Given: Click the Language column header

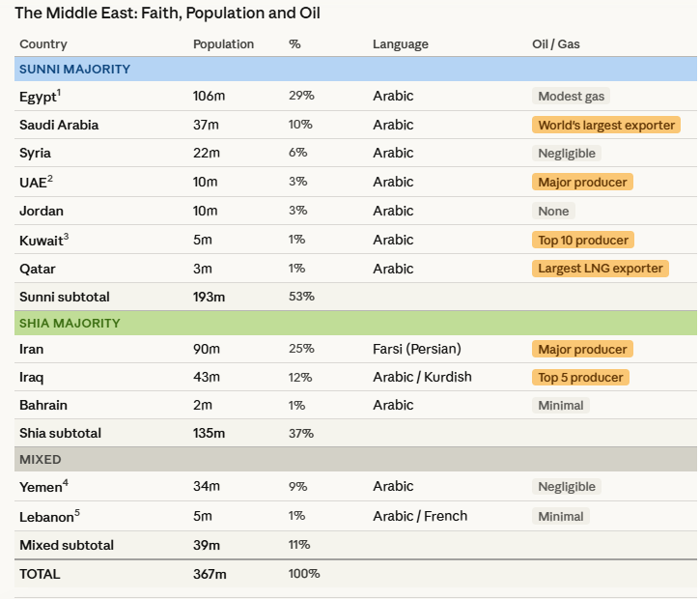Looking at the screenshot, I should point(400,44).
